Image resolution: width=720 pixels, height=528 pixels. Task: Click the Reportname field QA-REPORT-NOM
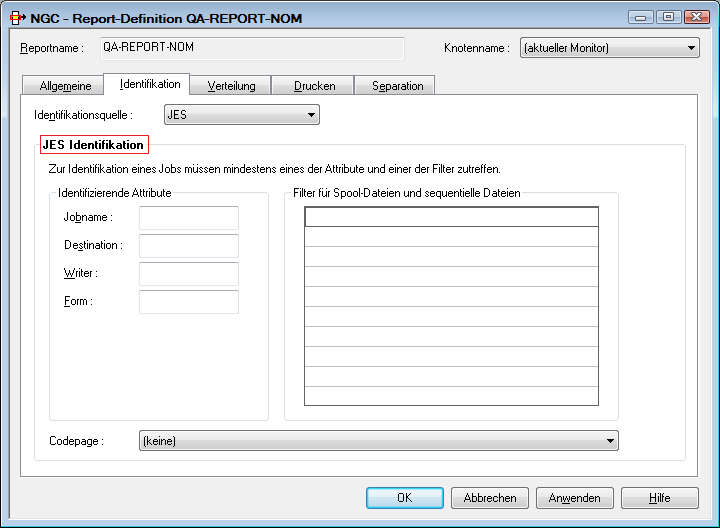point(250,48)
